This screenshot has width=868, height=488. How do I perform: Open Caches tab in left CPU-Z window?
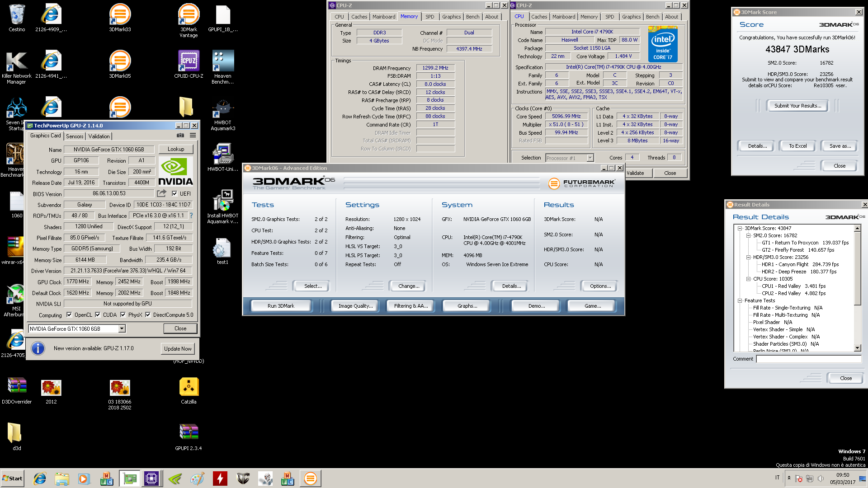[x=359, y=17]
